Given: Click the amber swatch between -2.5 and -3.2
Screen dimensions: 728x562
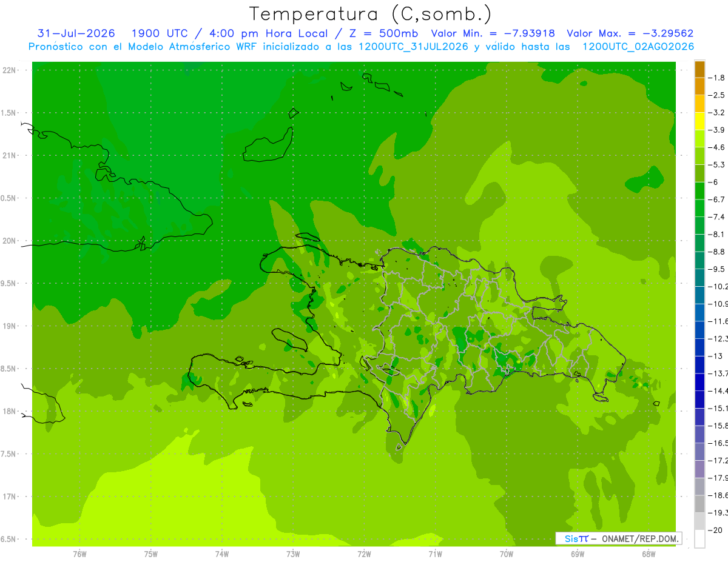Looking at the screenshot, I should (699, 104).
